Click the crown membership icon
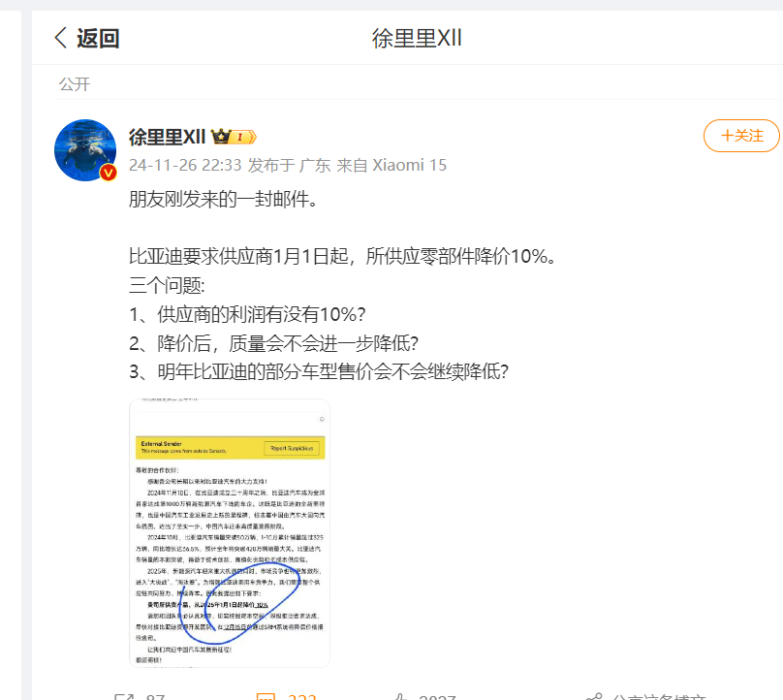This screenshot has height=700, width=783. tap(221, 136)
